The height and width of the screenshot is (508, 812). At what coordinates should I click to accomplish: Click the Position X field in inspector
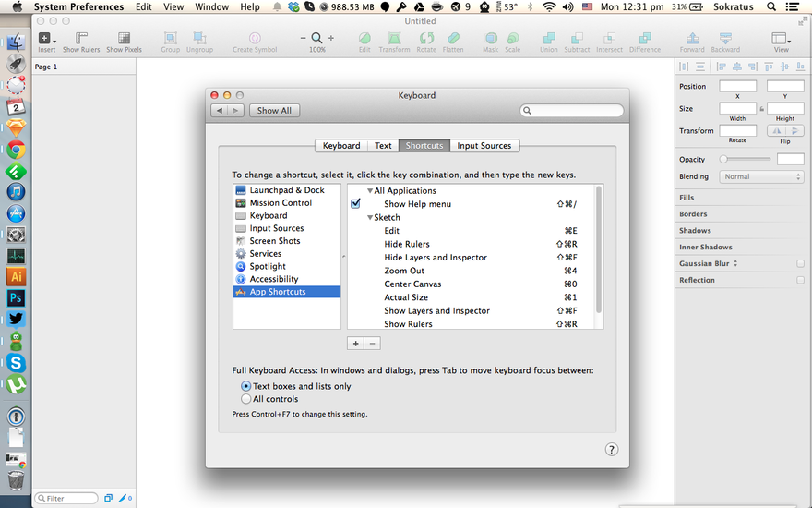pos(738,86)
